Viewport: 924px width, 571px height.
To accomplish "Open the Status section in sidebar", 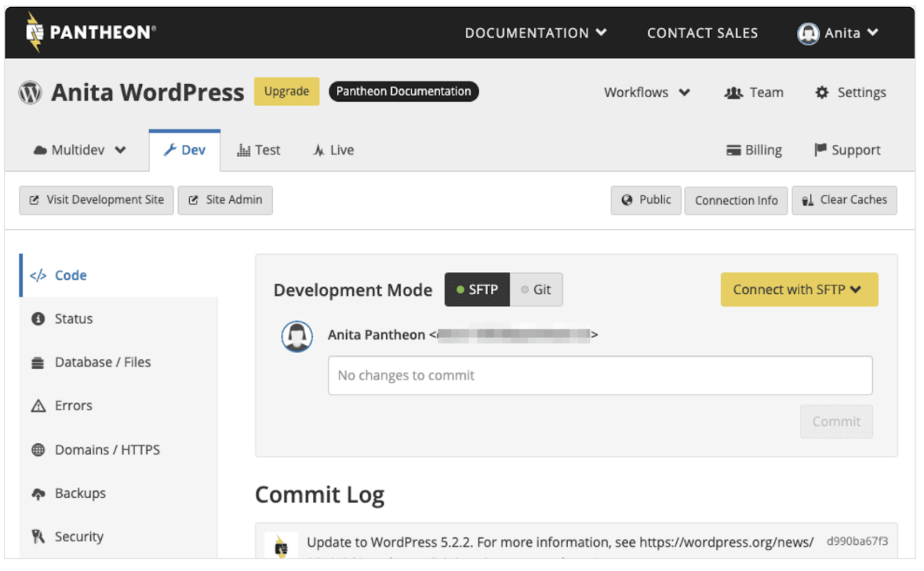I will [x=73, y=319].
